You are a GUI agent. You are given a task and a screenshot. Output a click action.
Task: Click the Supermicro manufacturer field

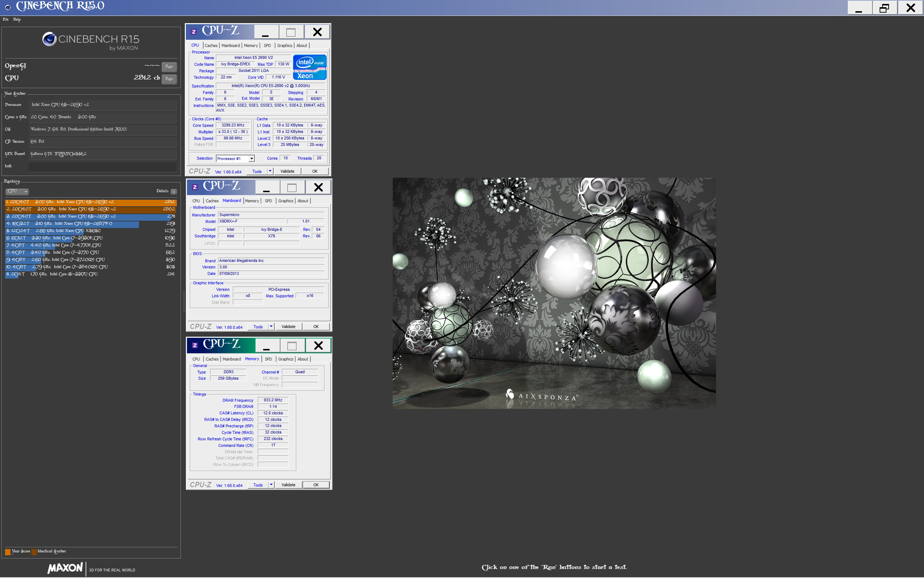pyautogui.click(x=271, y=215)
